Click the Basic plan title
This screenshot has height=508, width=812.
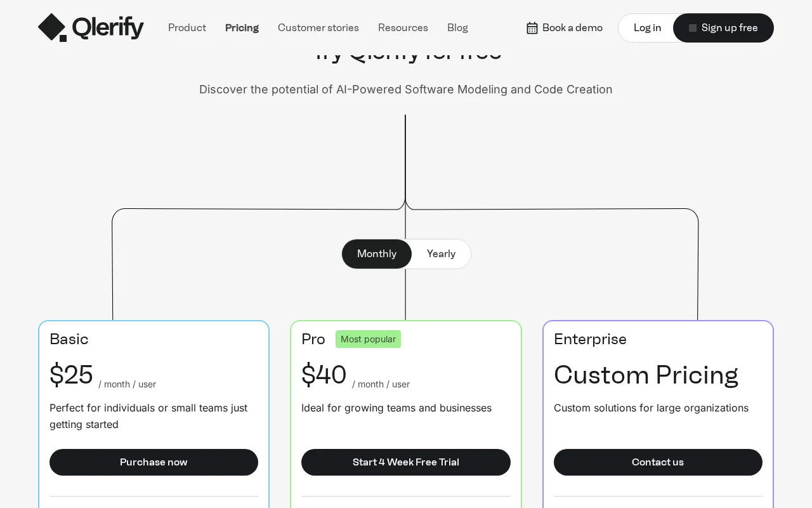click(69, 339)
